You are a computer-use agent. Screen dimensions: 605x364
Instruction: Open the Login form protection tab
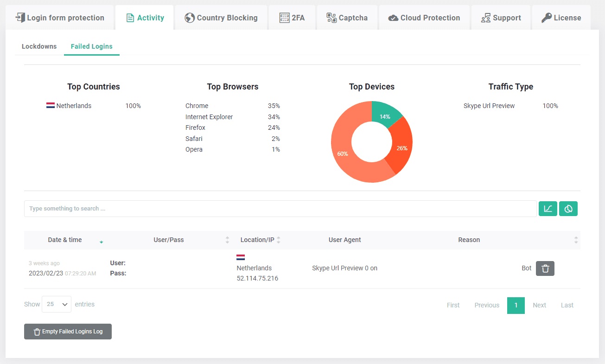59,18
